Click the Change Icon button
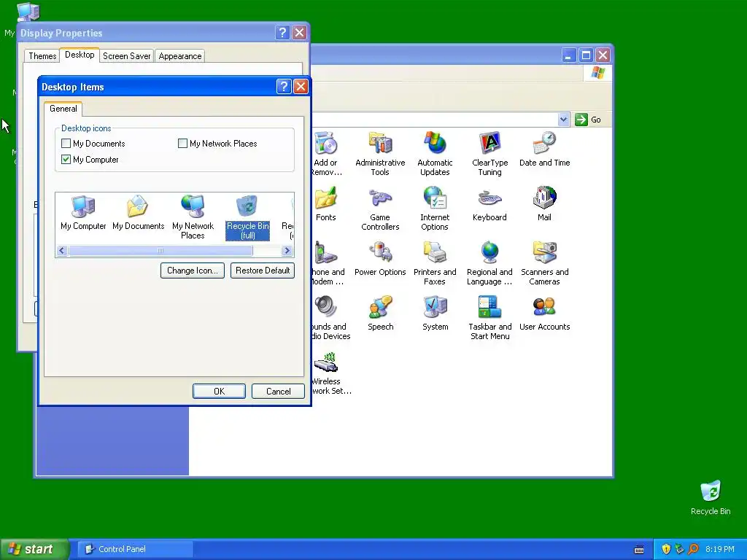The image size is (747, 560). coord(193,271)
